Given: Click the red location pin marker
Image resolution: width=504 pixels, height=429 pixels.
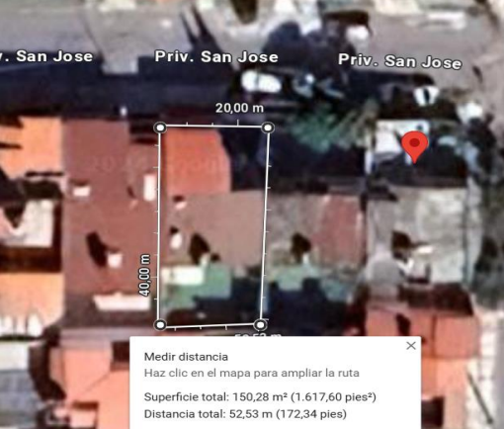Looking at the screenshot, I should (x=415, y=146).
